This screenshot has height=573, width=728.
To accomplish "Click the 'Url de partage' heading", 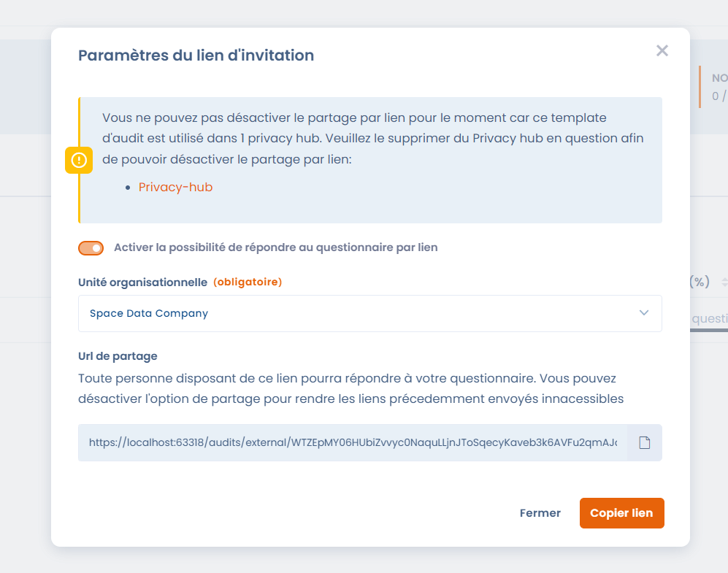I will 118,356.
